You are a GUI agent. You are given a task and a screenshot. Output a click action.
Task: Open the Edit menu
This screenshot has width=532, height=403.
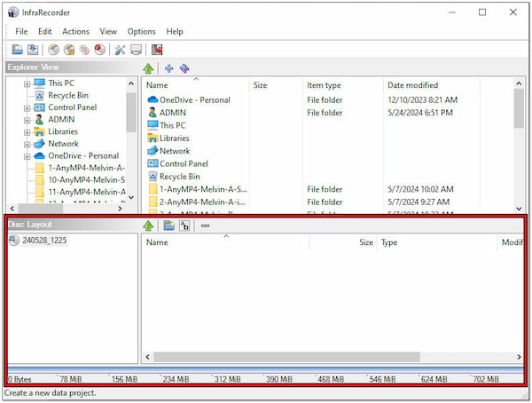(x=45, y=32)
